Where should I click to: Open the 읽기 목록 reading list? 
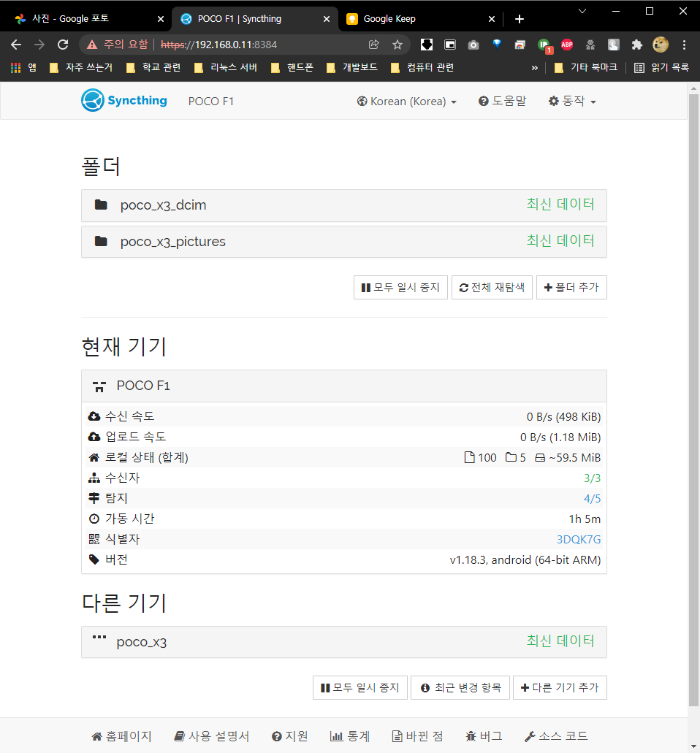point(661,68)
